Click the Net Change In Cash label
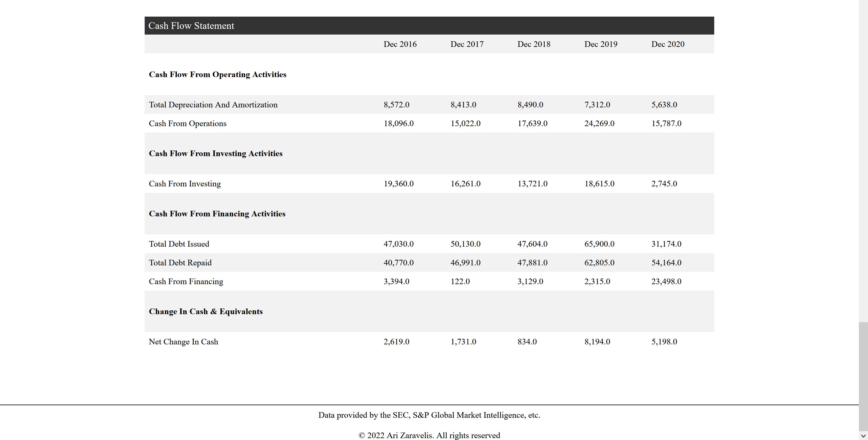868x440 pixels. pyautogui.click(x=183, y=342)
